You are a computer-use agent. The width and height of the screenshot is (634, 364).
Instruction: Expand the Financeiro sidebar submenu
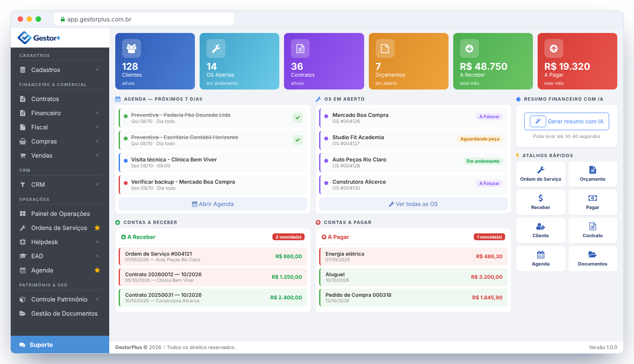click(60, 113)
